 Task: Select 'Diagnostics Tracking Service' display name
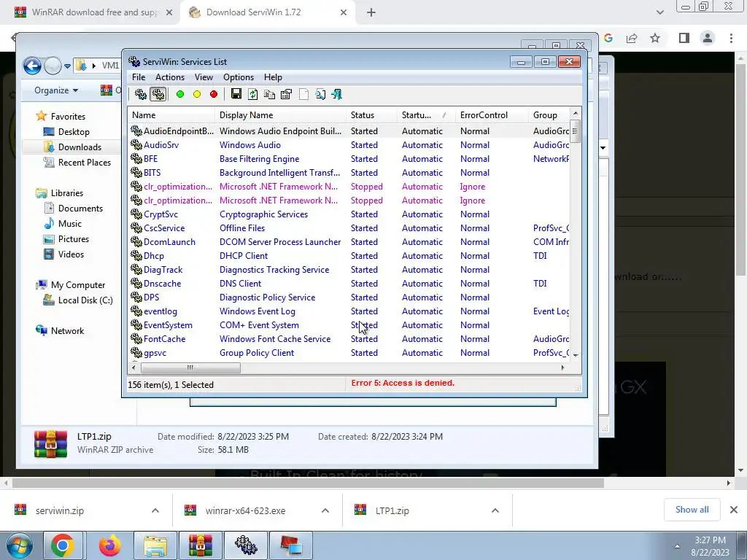click(x=274, y=270)
